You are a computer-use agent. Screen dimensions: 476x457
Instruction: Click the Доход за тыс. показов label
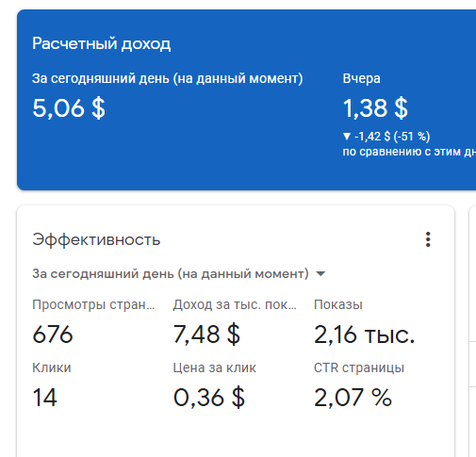click(235, 305)
